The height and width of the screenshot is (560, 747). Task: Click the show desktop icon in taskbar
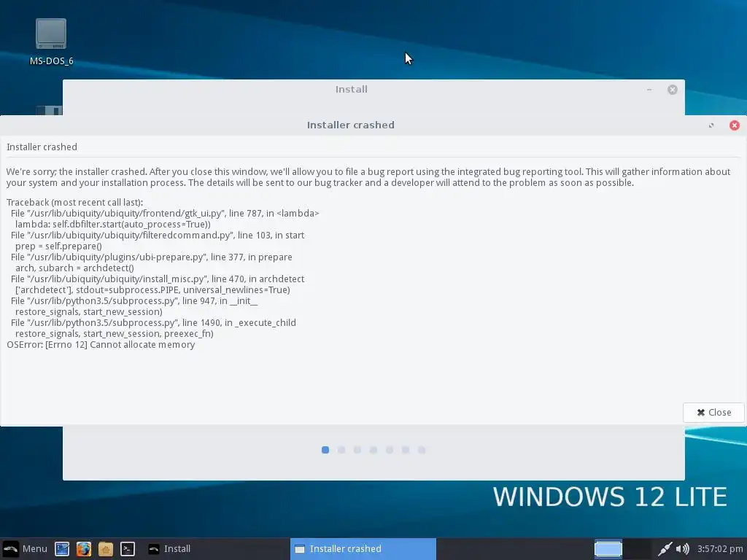tap(62, 548)
